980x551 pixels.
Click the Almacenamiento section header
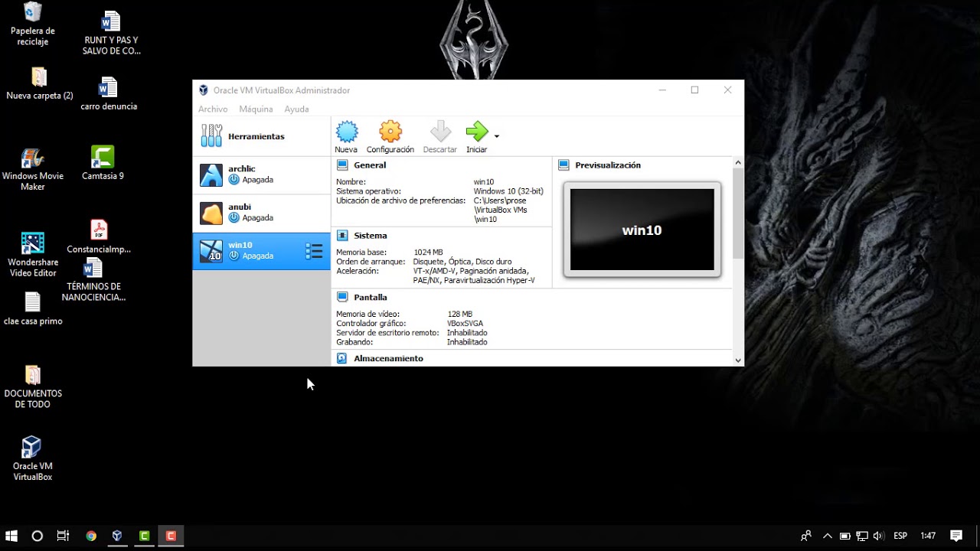388,358
